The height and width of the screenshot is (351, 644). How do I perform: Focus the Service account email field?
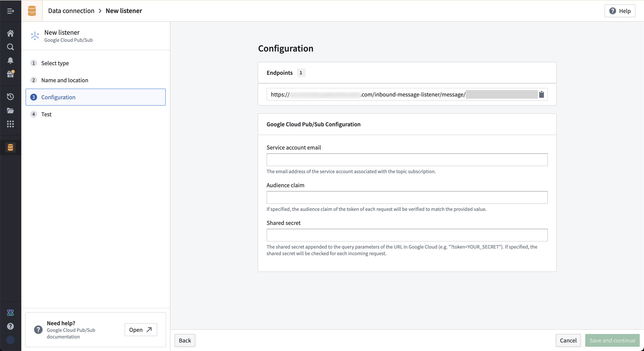(x=407, y=160)
